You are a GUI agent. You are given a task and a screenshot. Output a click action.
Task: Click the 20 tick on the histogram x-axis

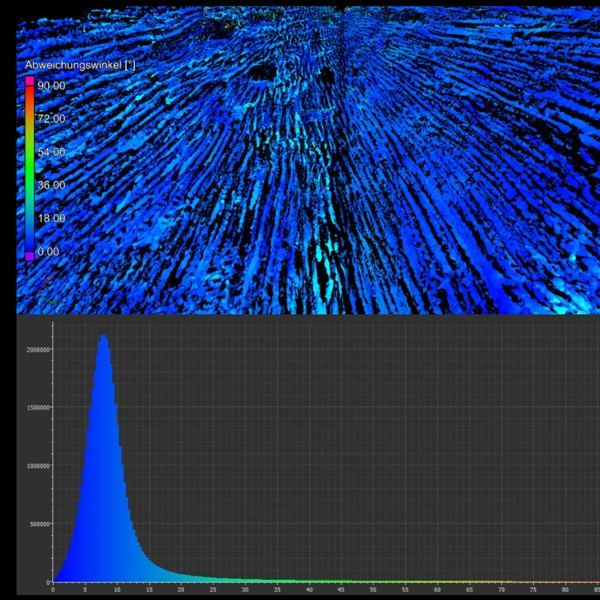[x=181, y=589]
